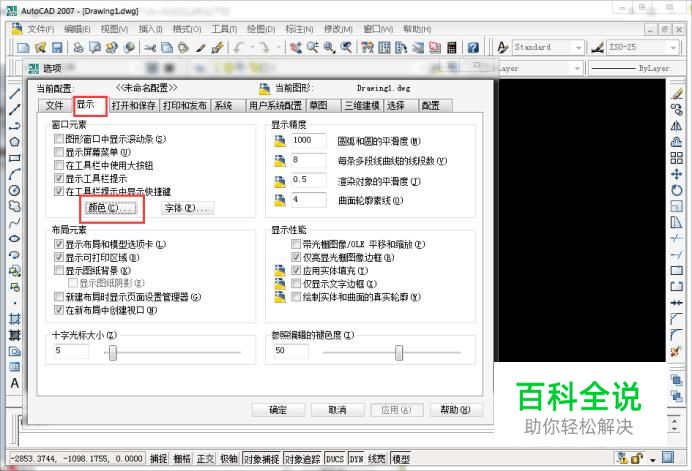Uncheck 显示可打印区域 checkbox
This screenshot has width=692, height=471.
coord(59,257)
